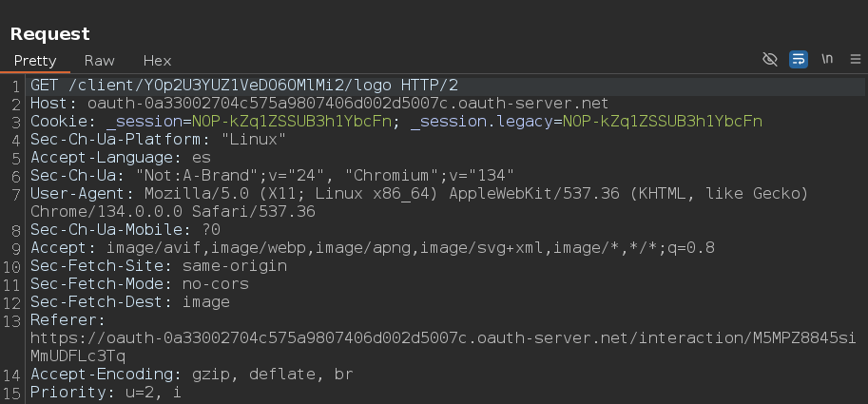Switch to the Pretty tab
The width and height of the screenshot is (868, 404).
point(35,60)
